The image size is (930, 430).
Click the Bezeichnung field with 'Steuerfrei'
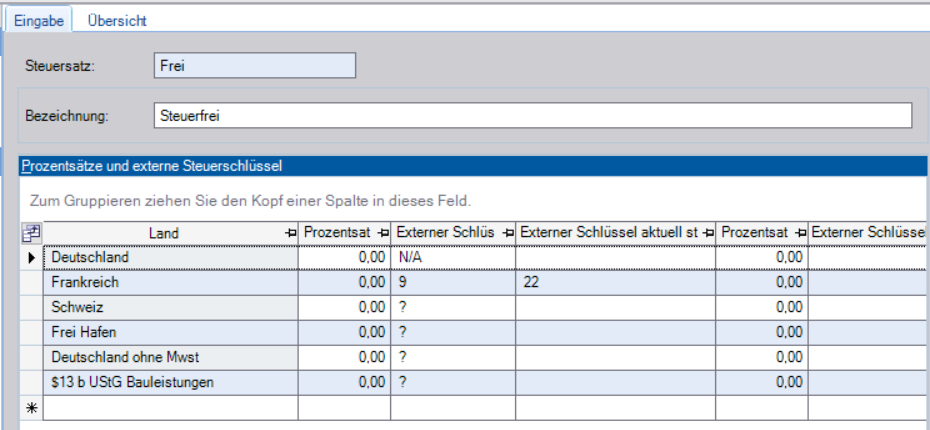[x=533, y=116]
